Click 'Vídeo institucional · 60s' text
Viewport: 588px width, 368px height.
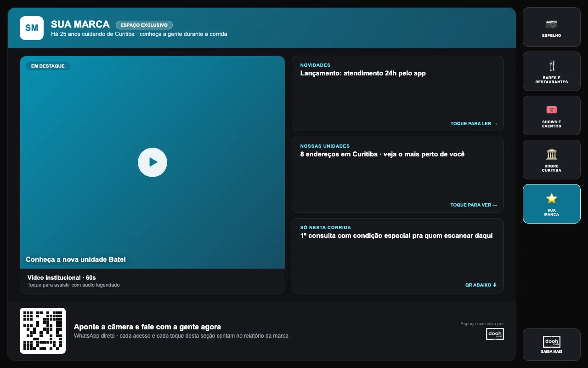pyautogui.click(x=62, y=278)
